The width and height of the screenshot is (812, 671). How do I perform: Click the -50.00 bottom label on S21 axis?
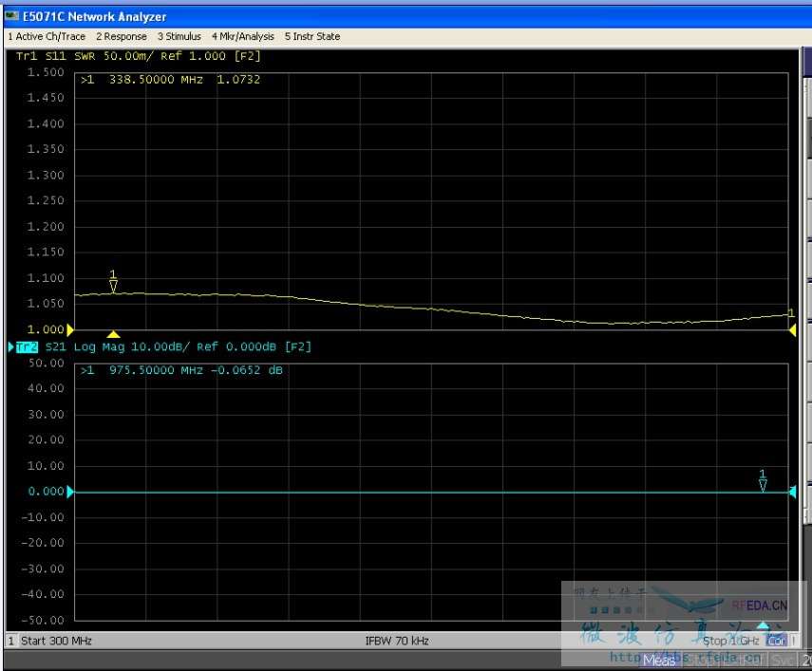pos(43,621)
